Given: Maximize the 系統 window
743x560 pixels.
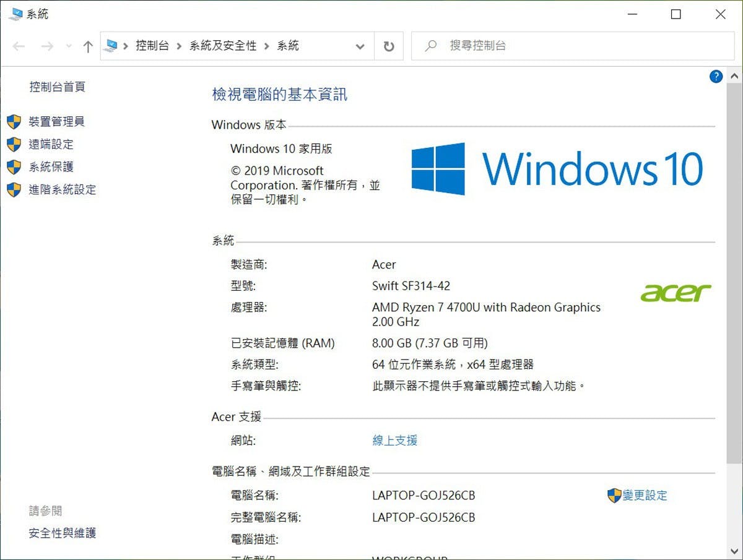Looking at the screenshot, I should tap(676, 14).
